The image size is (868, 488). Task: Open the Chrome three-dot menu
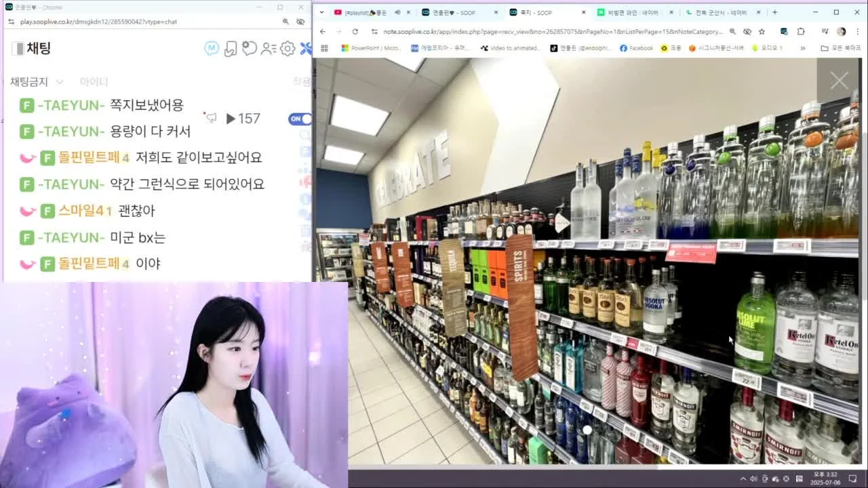[857, 32]
